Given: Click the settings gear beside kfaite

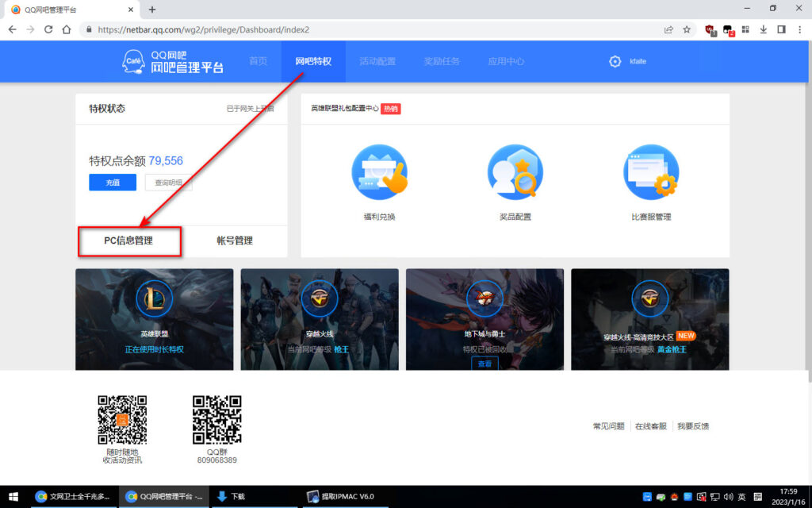Looking at the screenshot, I should [x=615, y=60].
